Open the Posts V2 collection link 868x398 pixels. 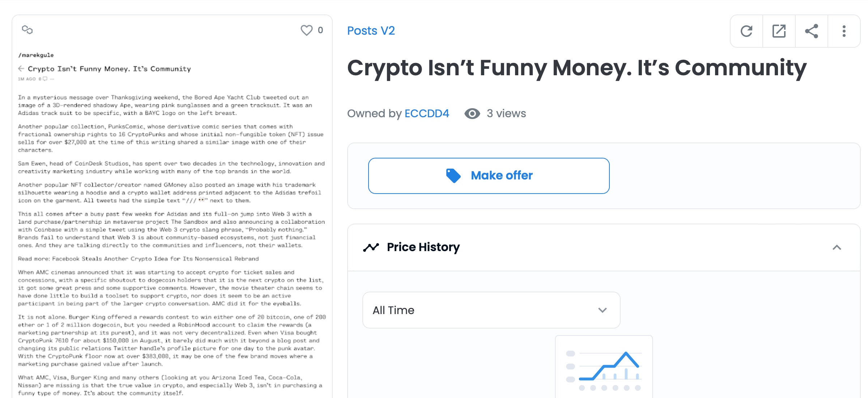(371, 30)
